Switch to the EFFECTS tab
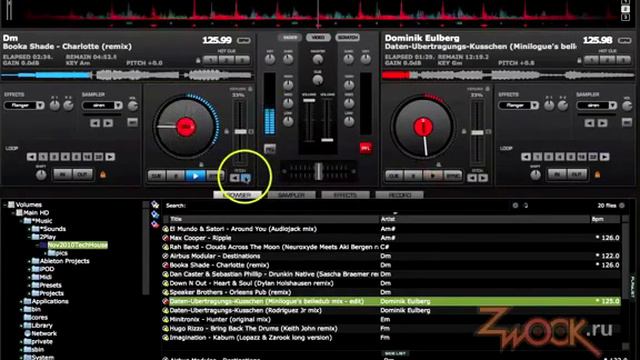The image size is (640, 360). pos(345,195)
